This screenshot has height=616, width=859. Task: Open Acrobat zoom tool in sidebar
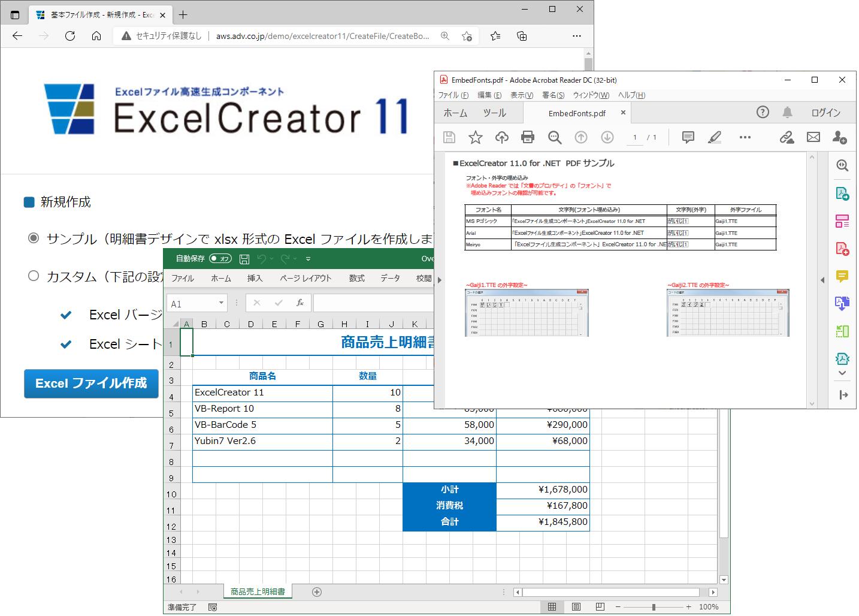coord(842,165)
